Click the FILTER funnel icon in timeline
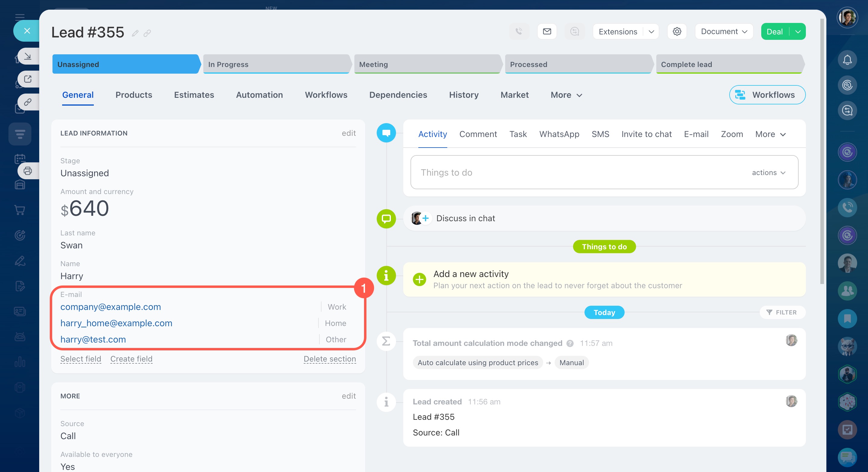868x472 pixels. click(769, 312)
